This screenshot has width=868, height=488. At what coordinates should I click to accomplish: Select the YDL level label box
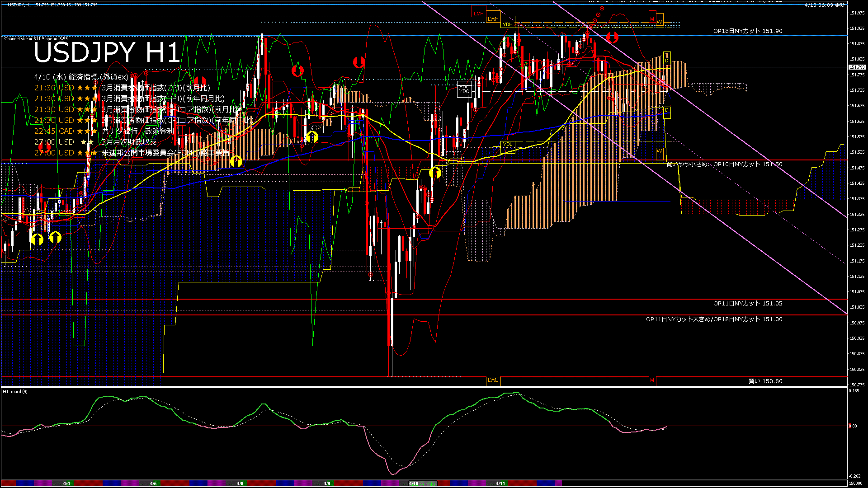click(x=508, y=145)
